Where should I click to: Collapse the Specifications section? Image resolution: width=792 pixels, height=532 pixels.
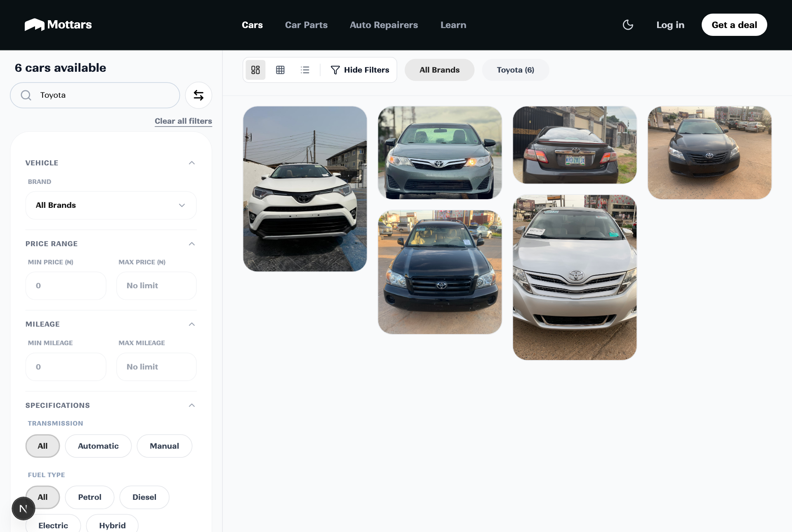(x=192, y=405)
